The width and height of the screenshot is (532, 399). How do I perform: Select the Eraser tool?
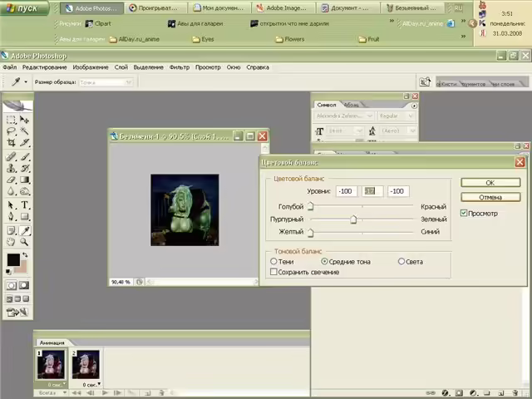coord(11,180)
